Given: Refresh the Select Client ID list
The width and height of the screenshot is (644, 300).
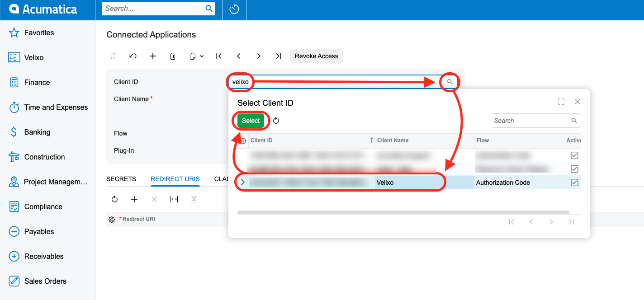Looking at the screenshot, I should pyautogui.click(x=276, y=121).
